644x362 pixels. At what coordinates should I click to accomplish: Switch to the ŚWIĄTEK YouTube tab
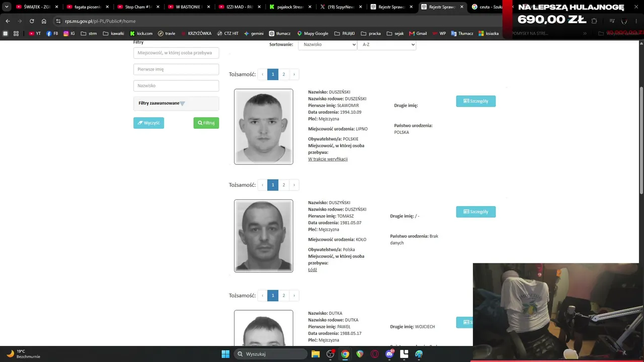coord(36,7)
